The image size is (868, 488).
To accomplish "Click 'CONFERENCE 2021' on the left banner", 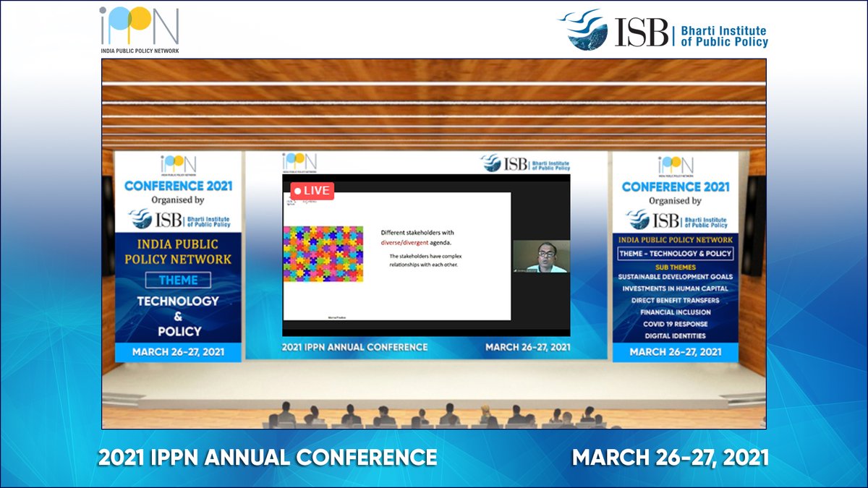I will tap(179, 186).
